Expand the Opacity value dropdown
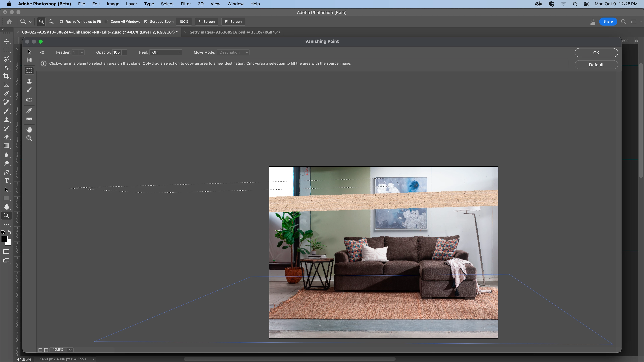The image size is (644, 362). (x=124, y=52)
